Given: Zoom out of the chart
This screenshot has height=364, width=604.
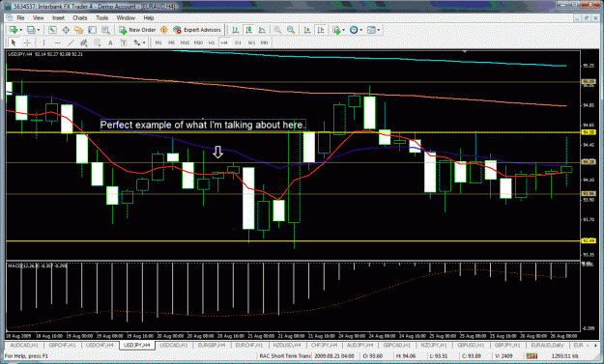Looking at the screenshot, I should coord(291,30).
